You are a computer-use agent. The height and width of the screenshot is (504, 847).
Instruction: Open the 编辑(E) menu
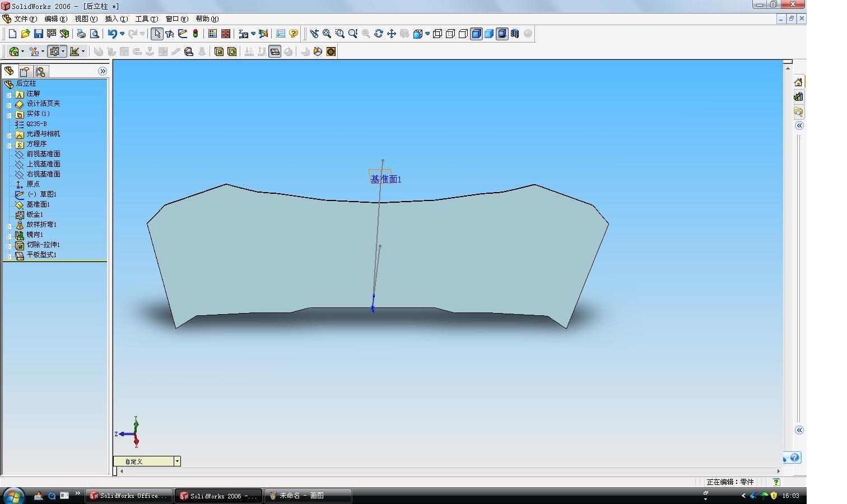tap(55, 19)
